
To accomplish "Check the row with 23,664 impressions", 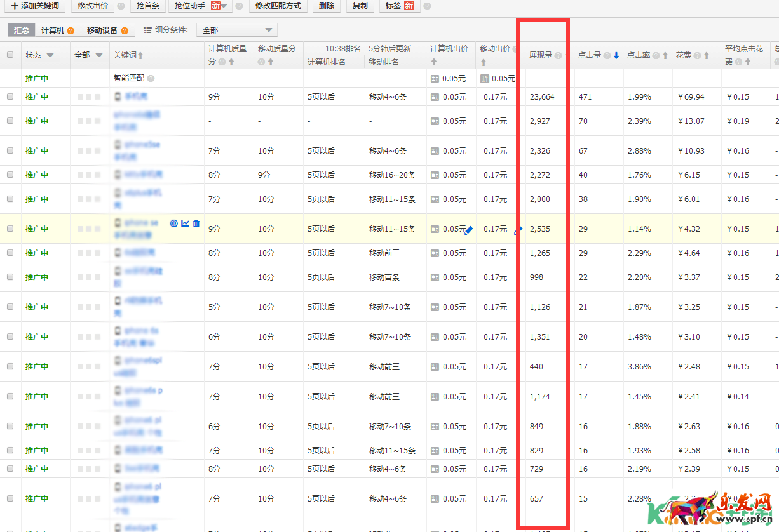I will point(10,96).
